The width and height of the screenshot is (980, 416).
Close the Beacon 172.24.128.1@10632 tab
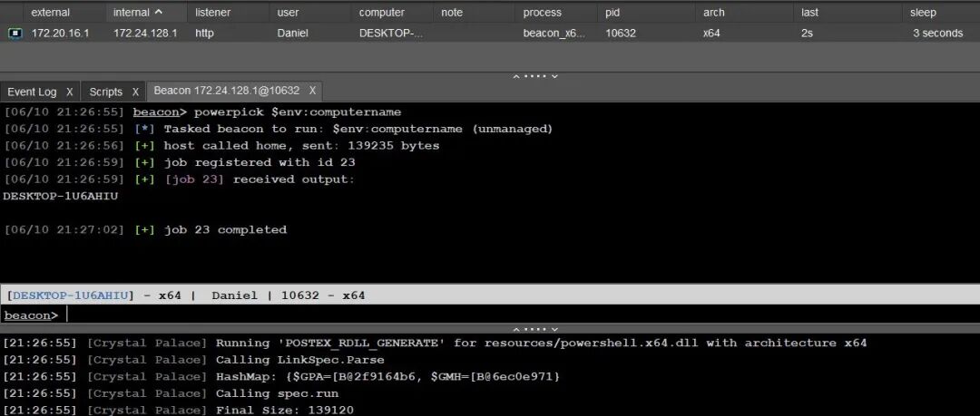312,91
